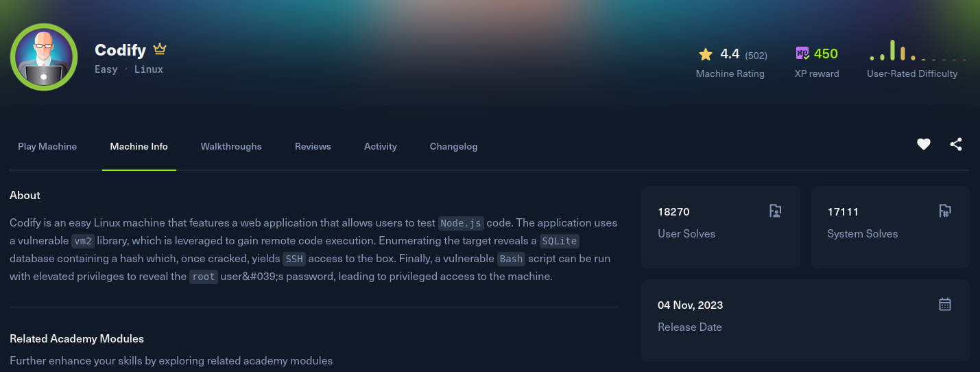This screenshot has height=372, width=980.
Task: Click the 450 XP reward value
Action: click(x=826, y=54)
